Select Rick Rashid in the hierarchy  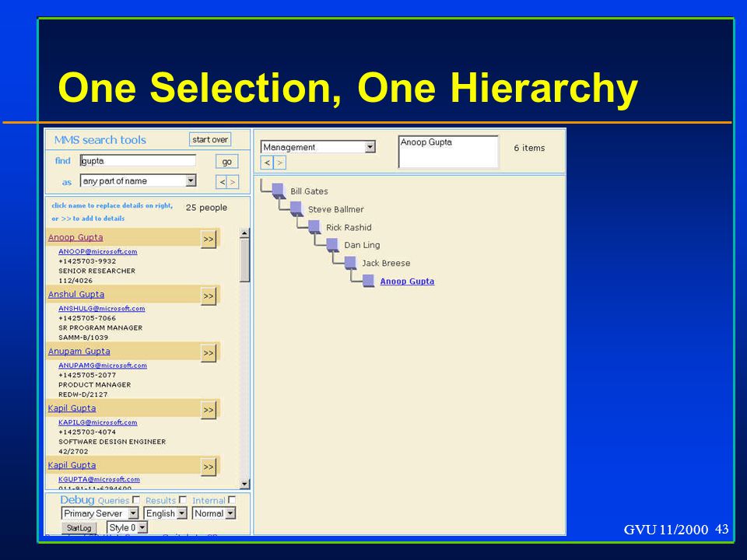[x=349, y=227]
